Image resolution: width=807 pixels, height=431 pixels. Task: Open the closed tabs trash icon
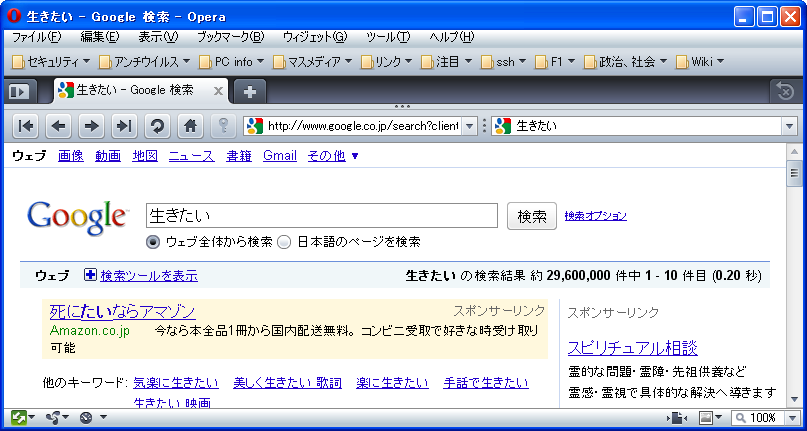[x=785, y=92]
